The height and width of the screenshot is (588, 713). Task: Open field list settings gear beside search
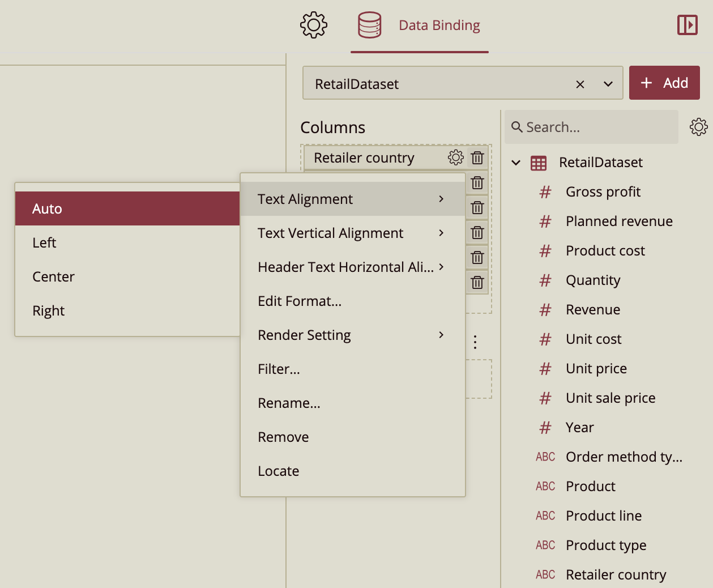click(699, 127)
